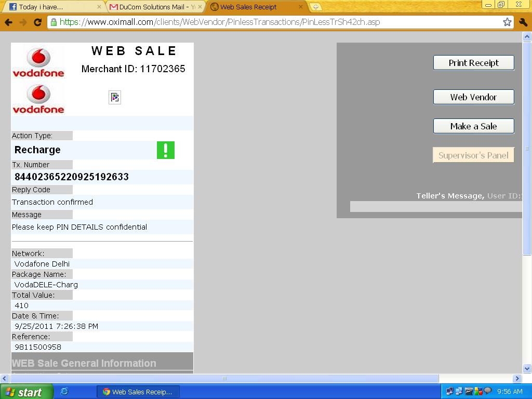Click the green exclamation status icon
Viewport: 532px width, 399px height.
click(x=166, y=150)
